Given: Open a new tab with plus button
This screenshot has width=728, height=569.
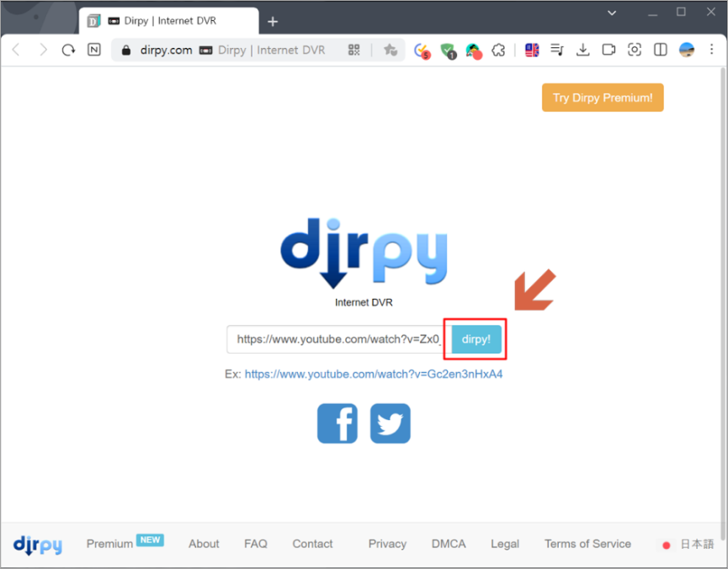Looking at the screenshot, I should (x=273, y=21).
